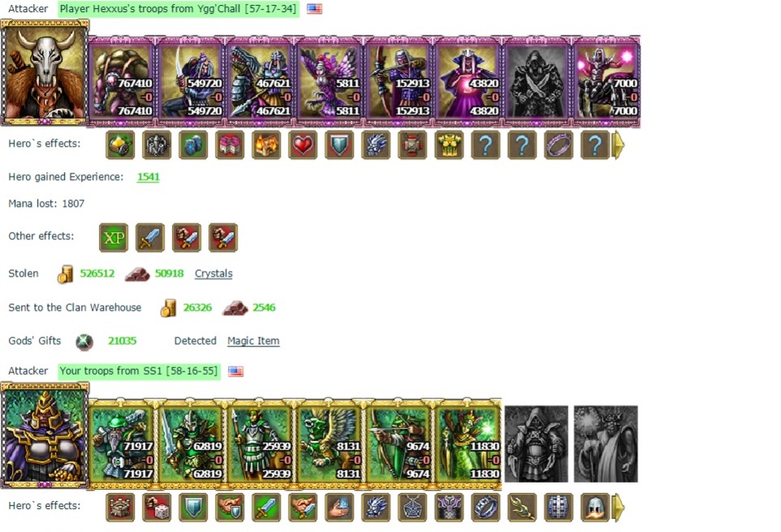Expand more effects with upper yellow arrow
Screen dimensions: 781x532
coord(618,145)
